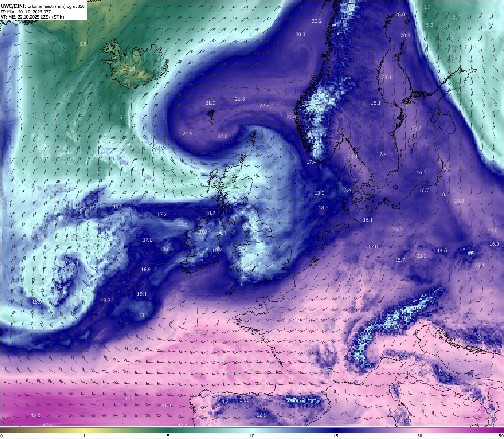Click the 45.8 value on the map

35,415
